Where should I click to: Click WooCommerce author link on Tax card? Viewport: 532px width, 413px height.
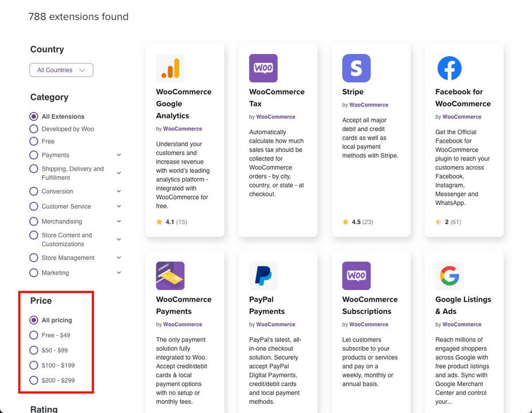click(276, 117)
